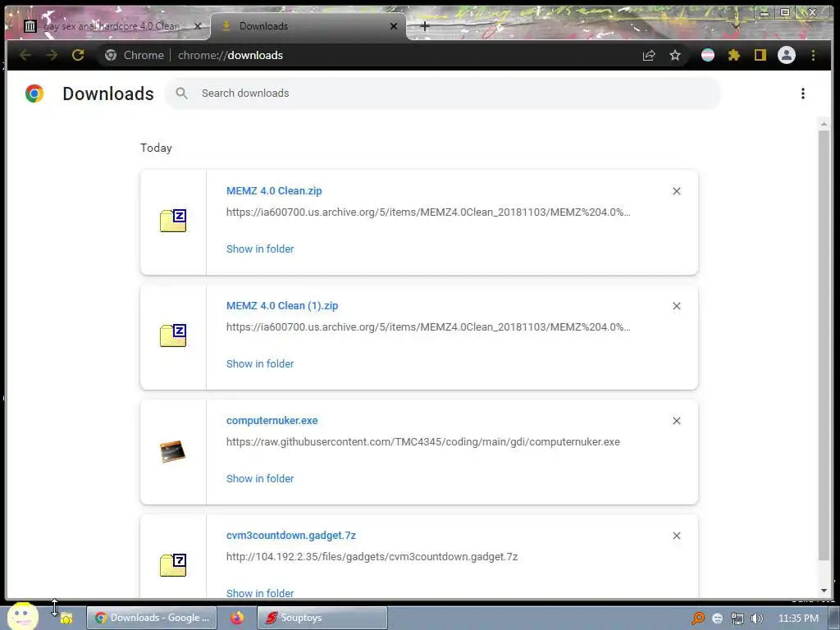Click the orange magnifier tray icon

pyautogui.click(x=697, y=619)
